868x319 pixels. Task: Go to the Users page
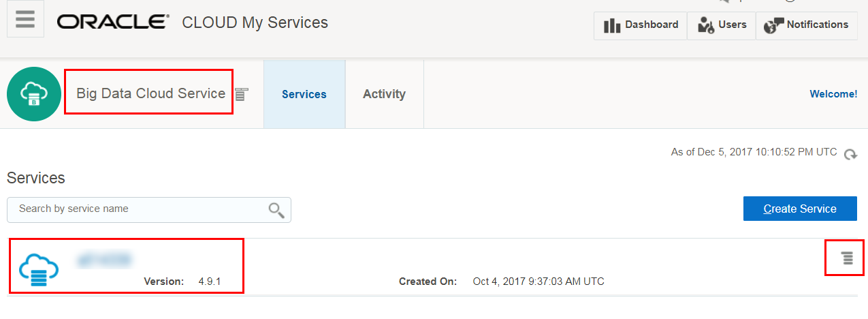click(x=722, y=25)
